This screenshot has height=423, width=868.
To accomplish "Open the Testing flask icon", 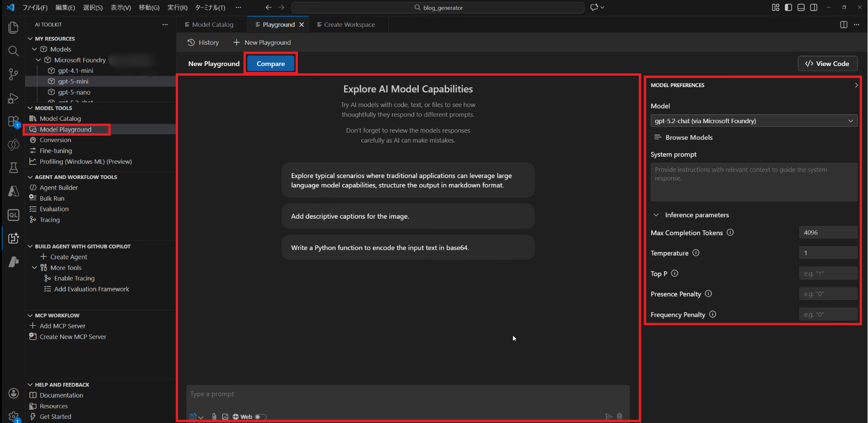I will [13, 167].
